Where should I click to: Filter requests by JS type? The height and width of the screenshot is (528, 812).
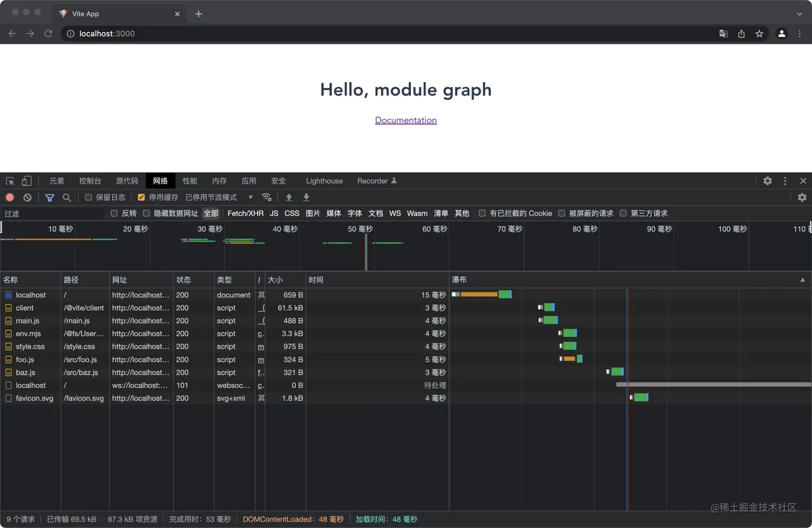[x=274, y=213]
